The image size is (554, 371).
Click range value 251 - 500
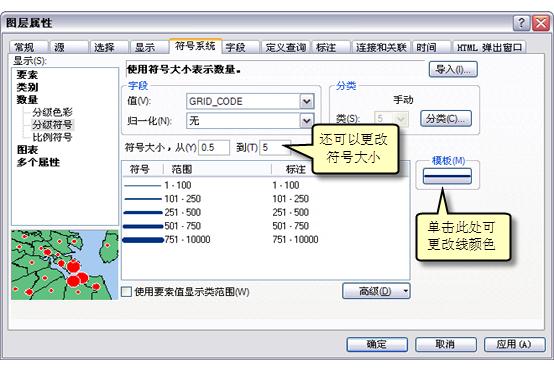[182, 212]
